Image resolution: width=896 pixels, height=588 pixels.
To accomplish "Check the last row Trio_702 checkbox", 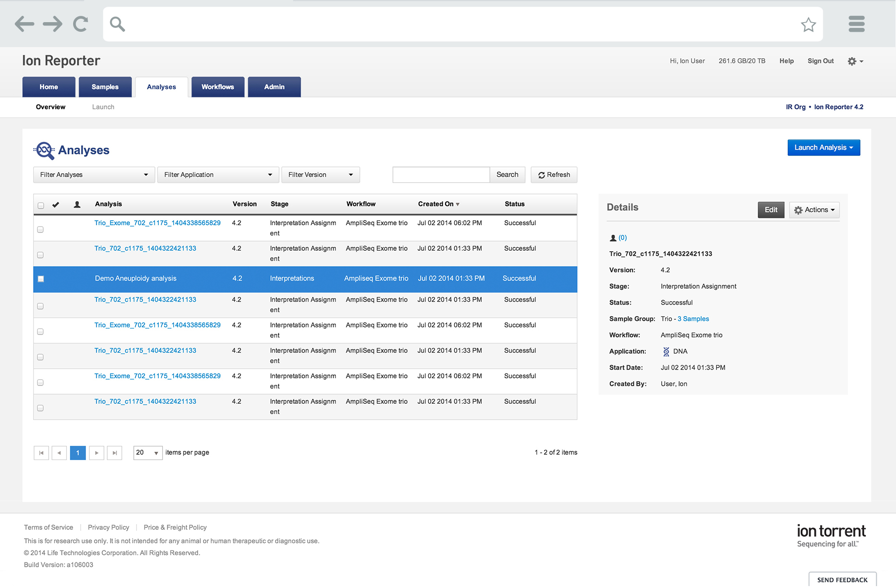I will [40, 408].
